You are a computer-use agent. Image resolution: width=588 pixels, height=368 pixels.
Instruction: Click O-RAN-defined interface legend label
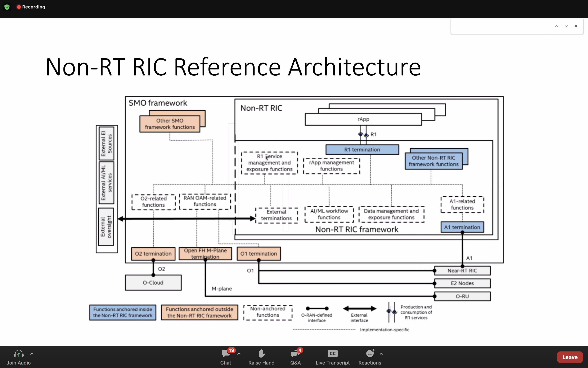pos(317,318)
